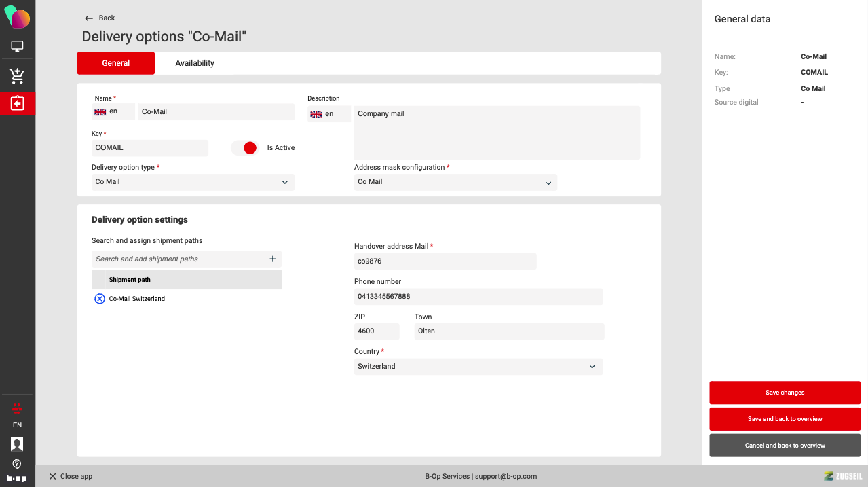Toggle the Is Active switch
Image resolution: width=868 pixels, height=487 pixels.
[x=244, y=147]
